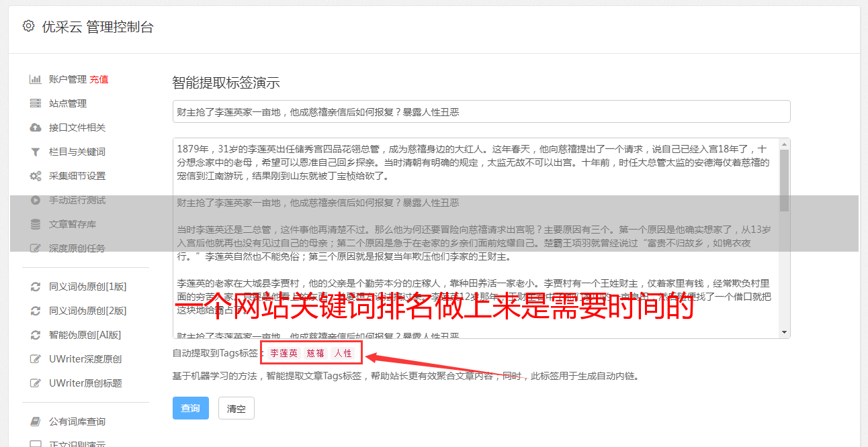Open the book icon for 公有词库查询
The height and width of the screenshot is (447, 868).
[36, 421]
